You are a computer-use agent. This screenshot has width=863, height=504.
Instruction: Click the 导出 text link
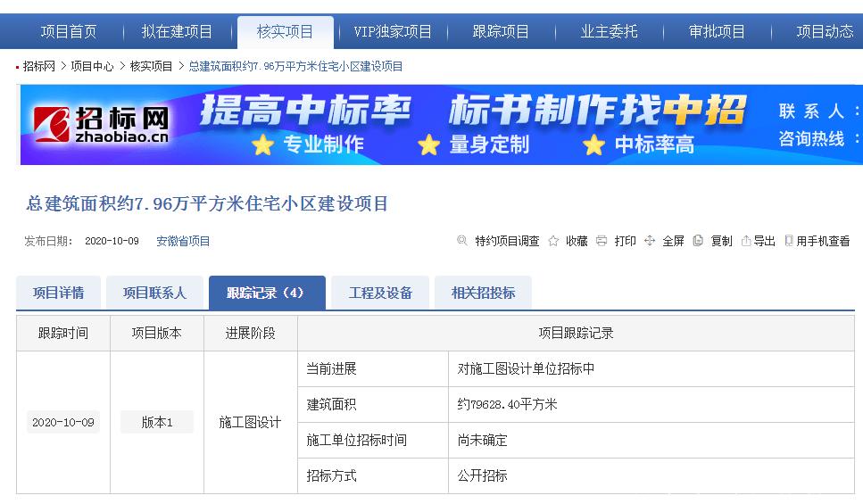[765, 241]
